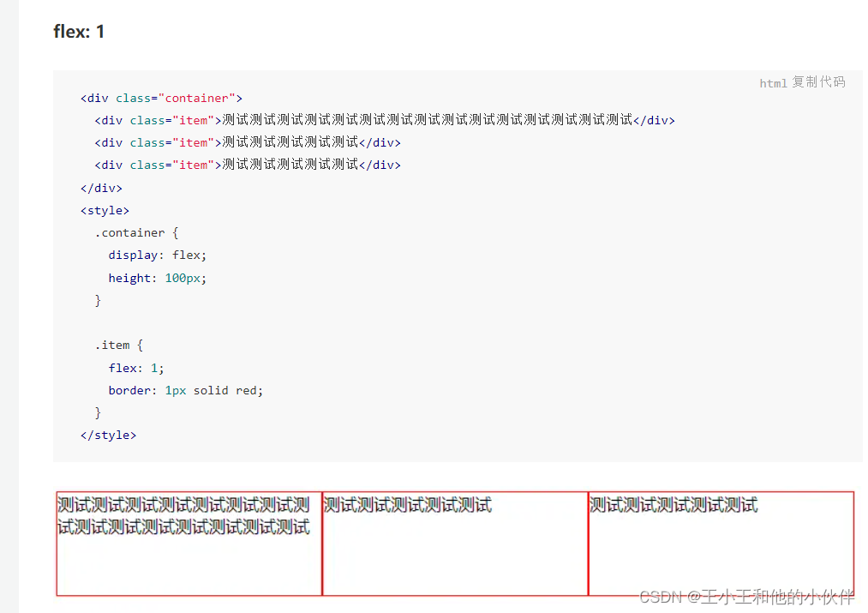Click the html language label
868x613 pixels.
(x=773, y=83)
